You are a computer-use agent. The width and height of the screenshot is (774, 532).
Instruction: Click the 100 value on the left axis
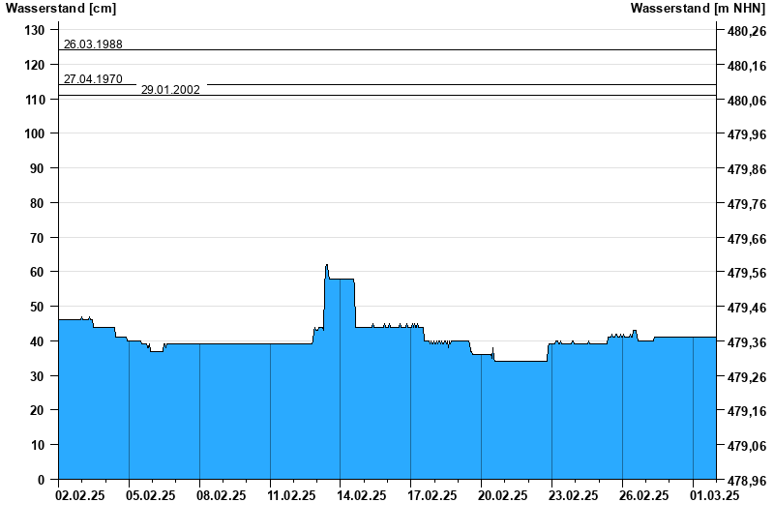pos(35,133)
